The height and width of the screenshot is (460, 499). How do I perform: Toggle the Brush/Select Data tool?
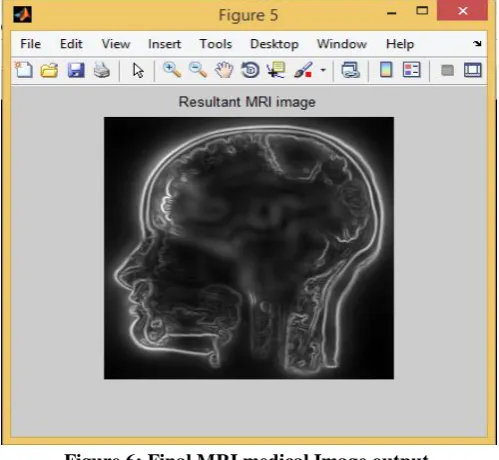[x=303, y=70]
